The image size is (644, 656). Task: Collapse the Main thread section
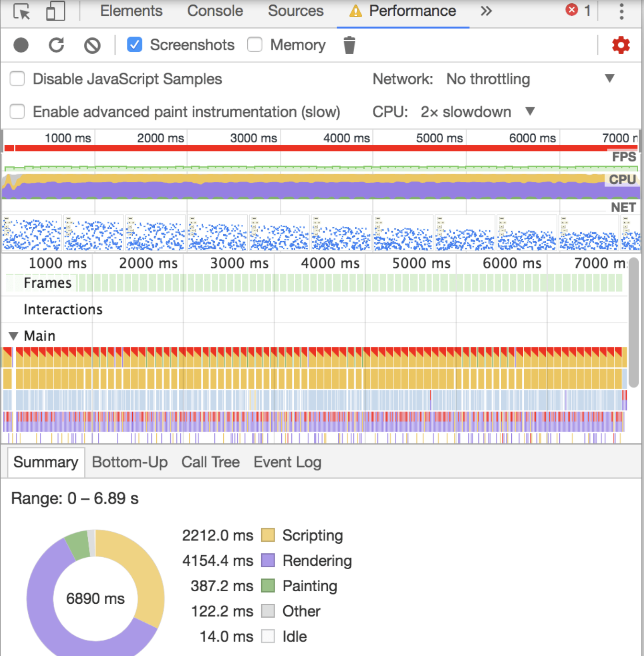tap(13, 336)
